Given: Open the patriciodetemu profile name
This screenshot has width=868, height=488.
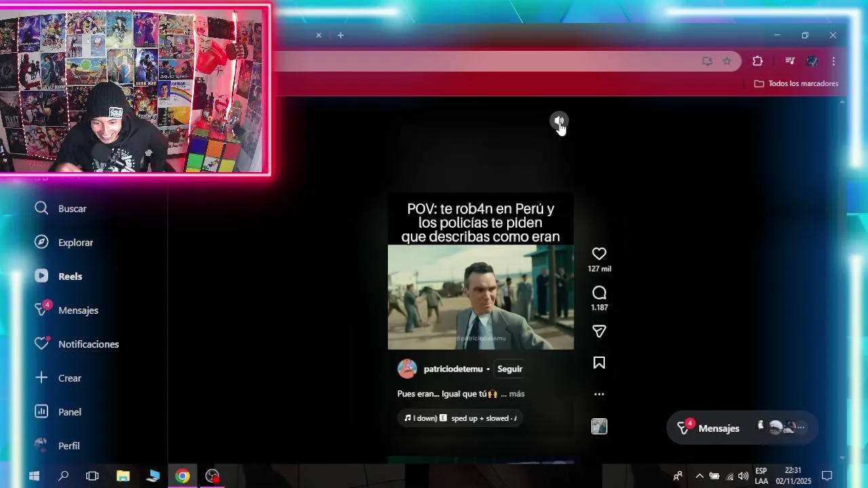Looking at the screenshot, I should pos(453,369).
